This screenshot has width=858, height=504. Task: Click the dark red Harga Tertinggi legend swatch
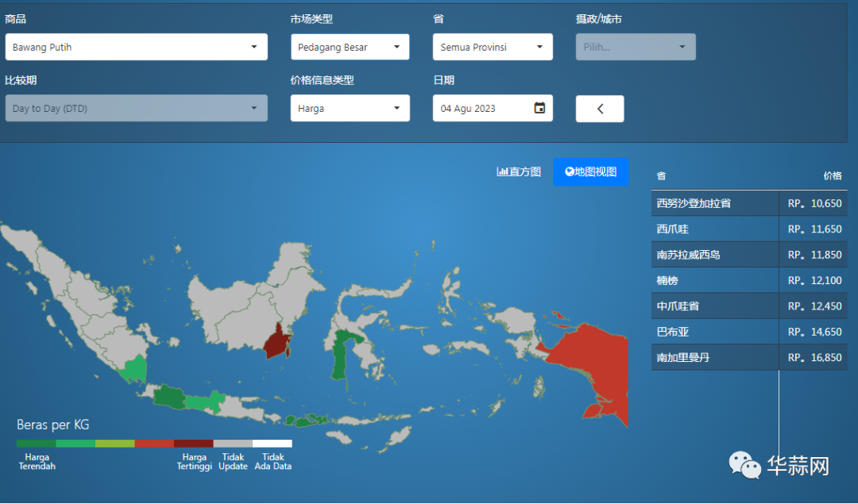194,444
